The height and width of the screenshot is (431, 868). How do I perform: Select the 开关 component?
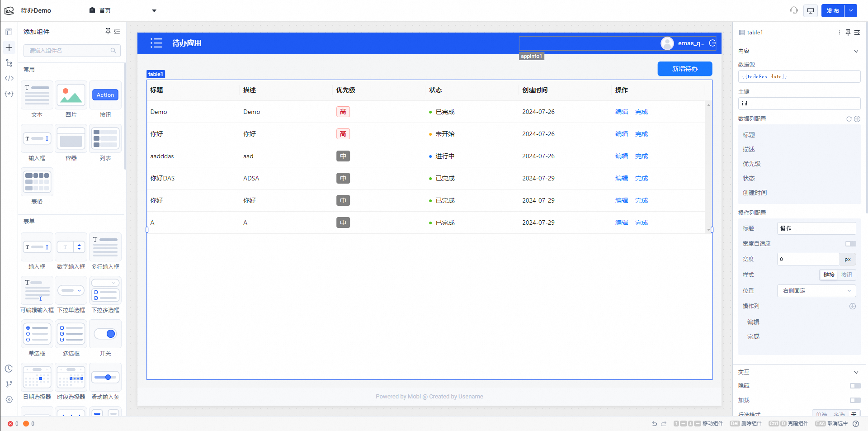click(105, 338)
